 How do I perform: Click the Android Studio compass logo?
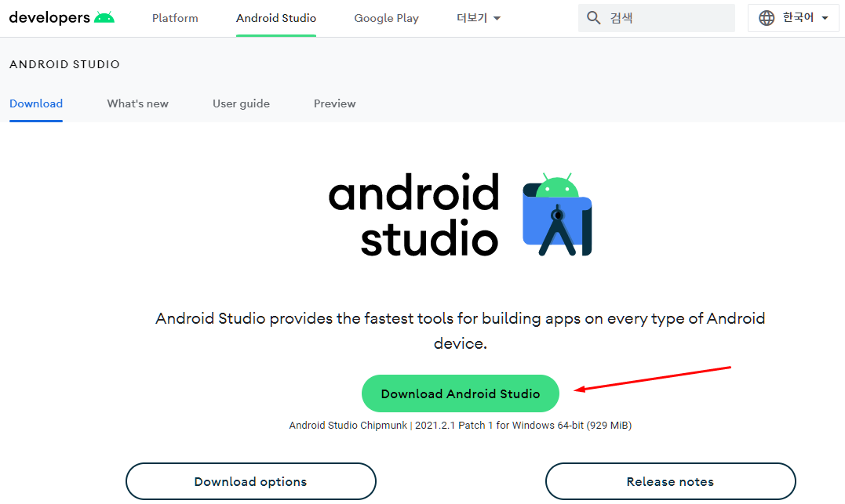(557, 214)
